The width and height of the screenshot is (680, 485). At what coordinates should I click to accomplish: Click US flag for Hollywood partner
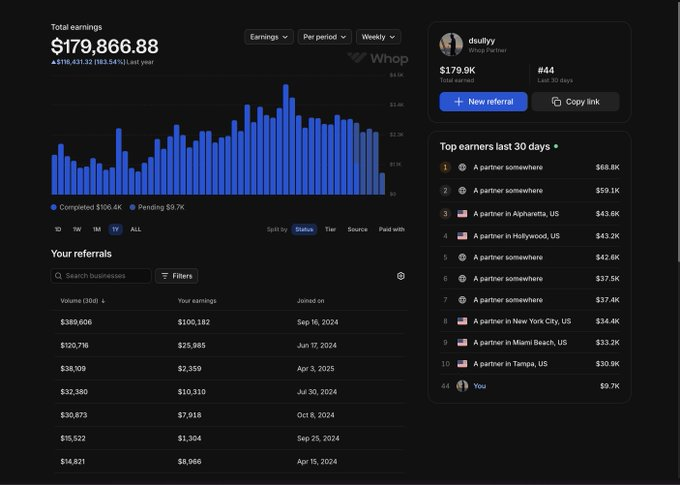tap(462, 236)
